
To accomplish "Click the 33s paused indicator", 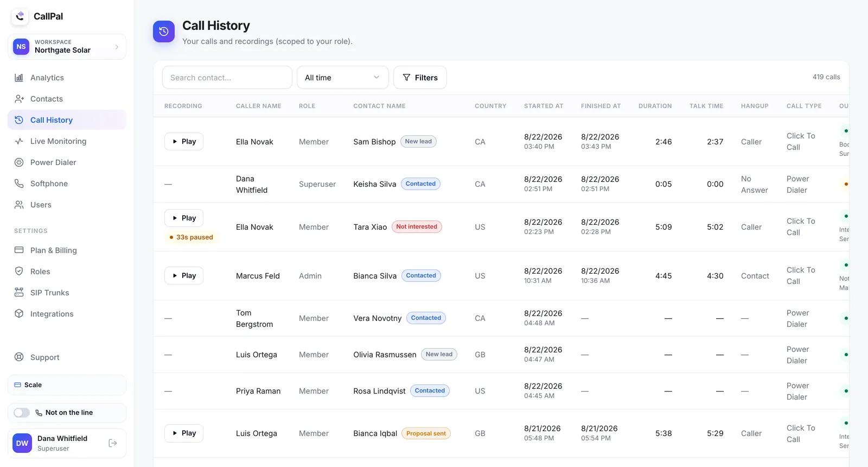I will [x=191, y=237].
